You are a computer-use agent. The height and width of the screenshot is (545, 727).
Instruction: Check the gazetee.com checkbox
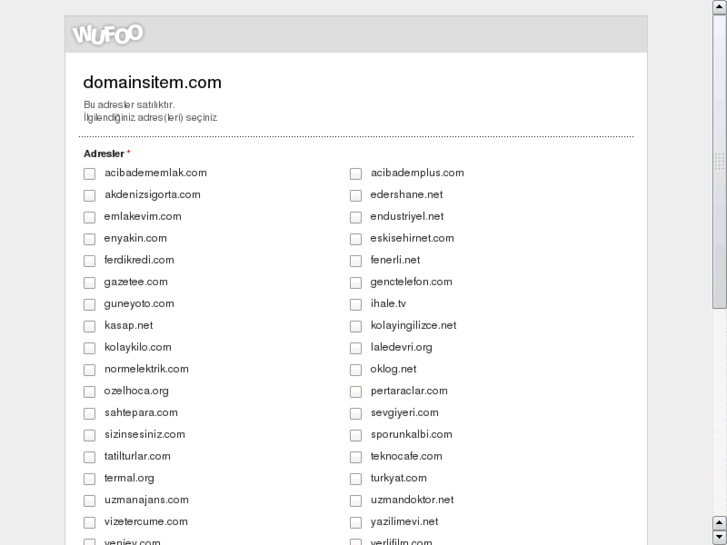click(90, 283)
